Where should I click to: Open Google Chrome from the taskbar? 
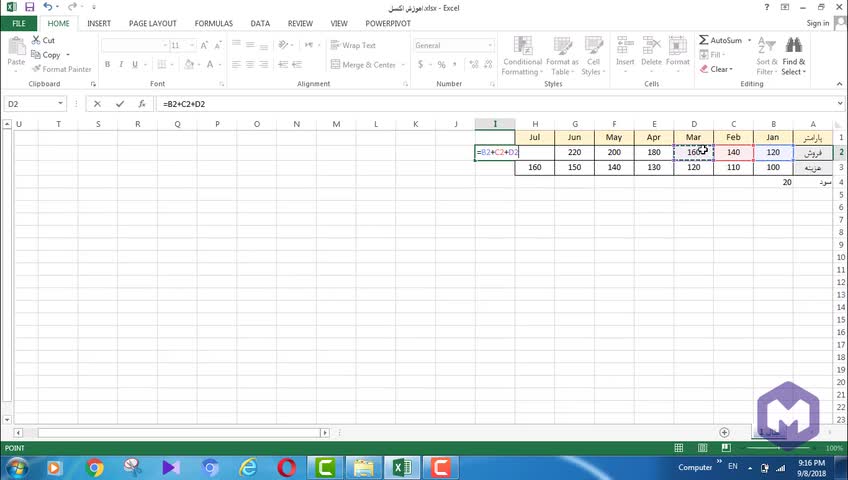(x=94, y=467)
